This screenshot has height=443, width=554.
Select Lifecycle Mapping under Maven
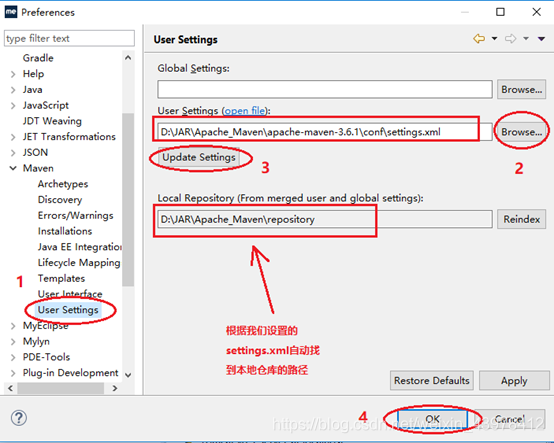(x=79, y=262)
